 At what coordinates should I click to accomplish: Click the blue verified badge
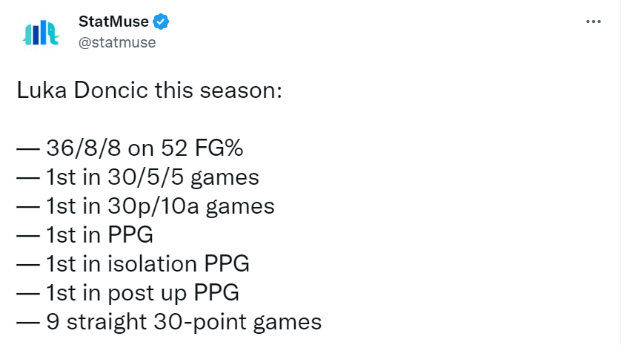[x=161, y=22]
